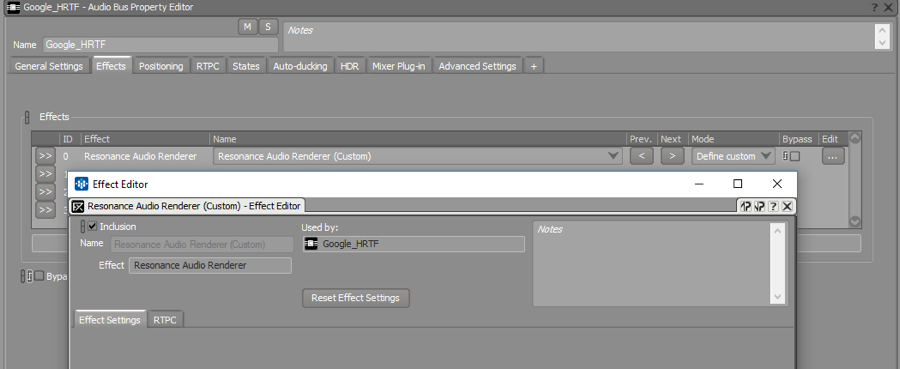Open the Define custom mode dropdown
Image resolution: width=900 pixels, height=369 pixels.
733,156
